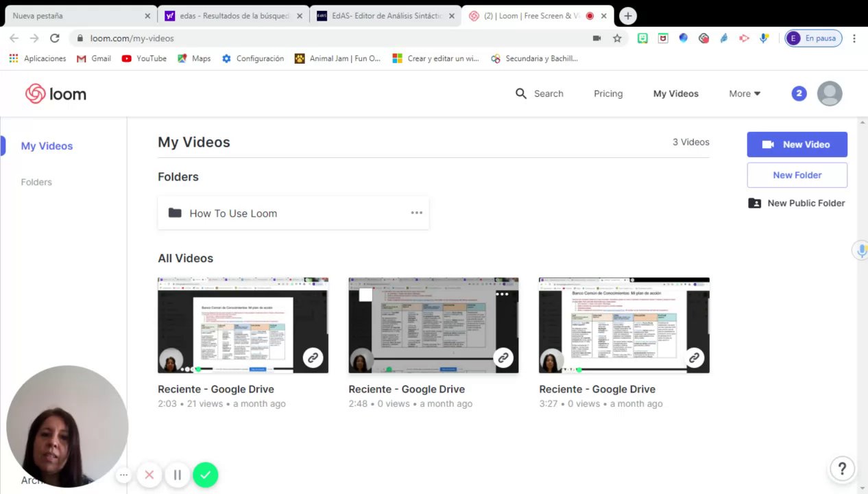
Task: Click the Loom logo in the header
Action: 56,94
